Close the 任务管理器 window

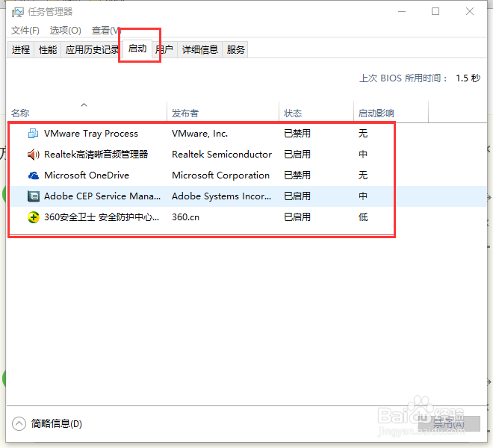coord(470,12)
